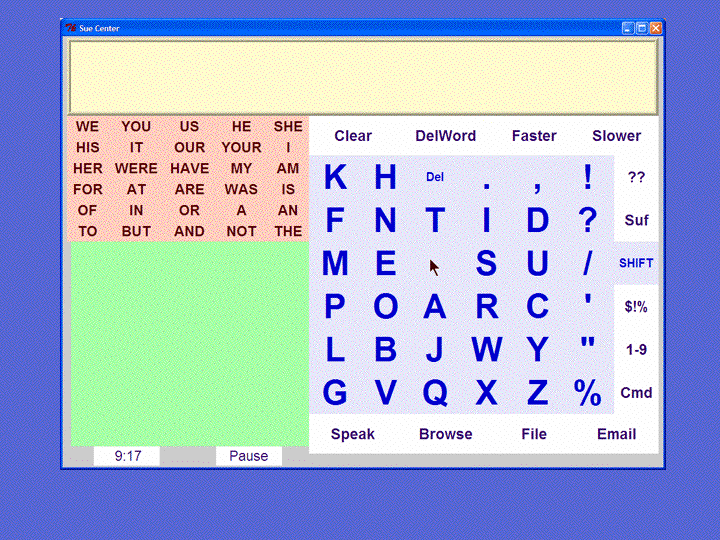Viewport: 720px width, 540px height.
Task: Select the slash key
Action: [x=587, y=263]
